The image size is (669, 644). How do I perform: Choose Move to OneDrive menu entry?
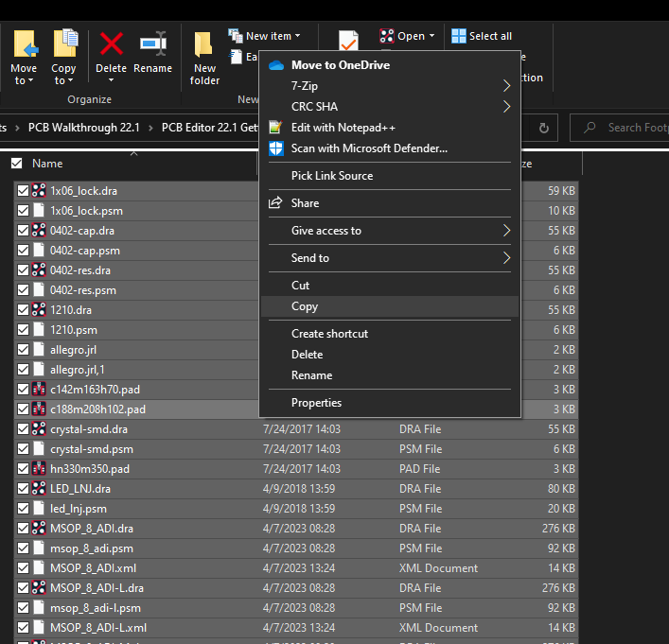390,65
